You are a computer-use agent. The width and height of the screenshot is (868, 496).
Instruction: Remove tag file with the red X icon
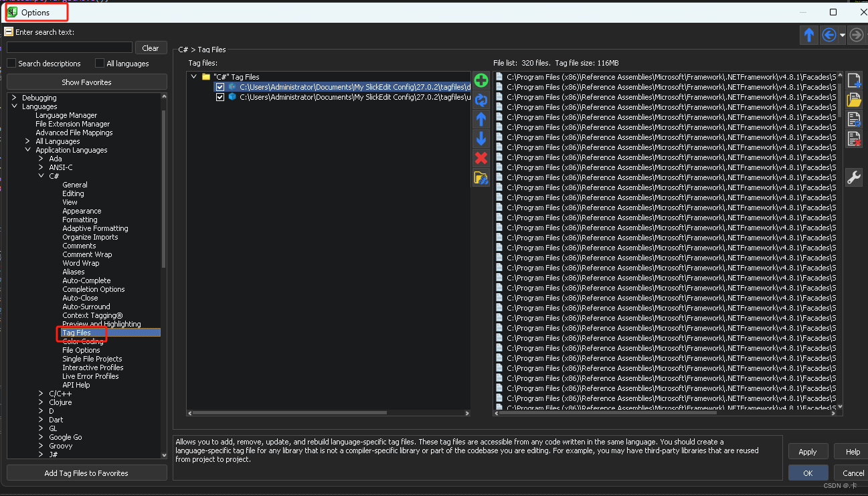coord(481,158)
